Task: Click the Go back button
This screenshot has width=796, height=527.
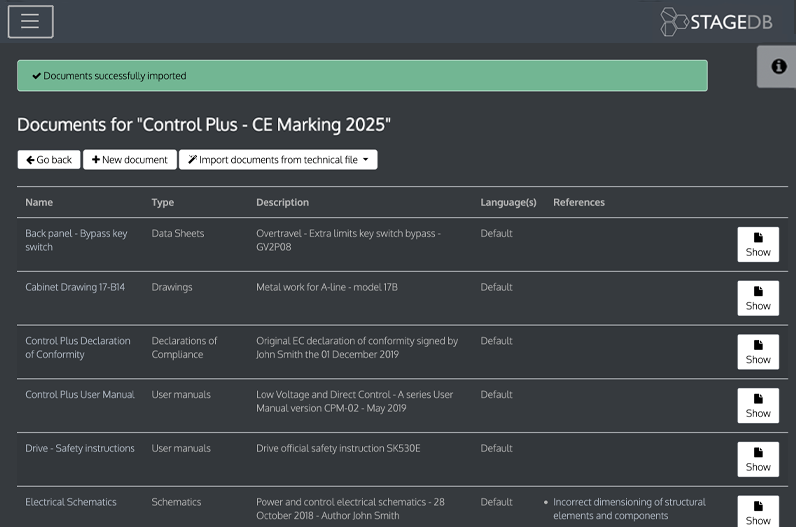Action: 49,160
